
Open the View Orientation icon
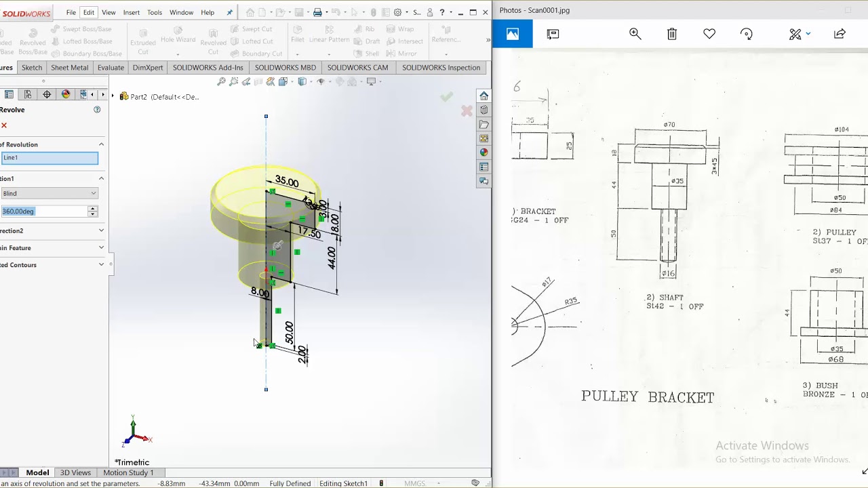point(283,81)
